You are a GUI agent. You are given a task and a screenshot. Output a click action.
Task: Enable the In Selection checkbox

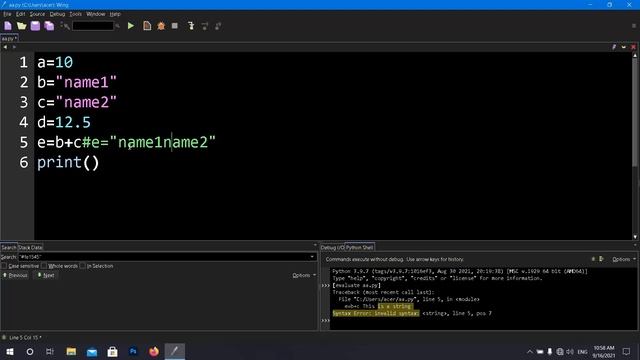(82, 266)
